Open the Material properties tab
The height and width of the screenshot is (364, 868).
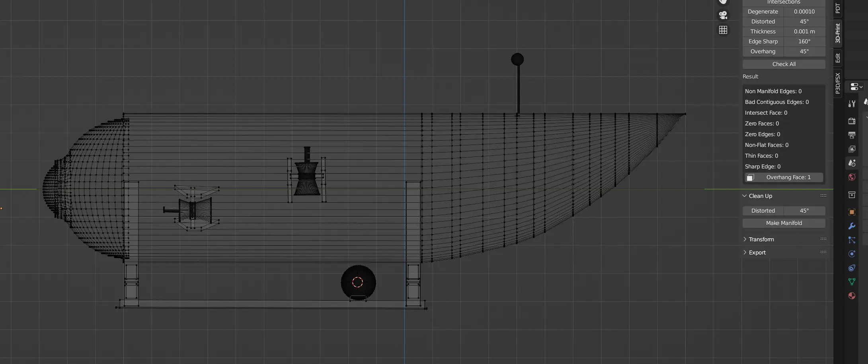[852, 296]
